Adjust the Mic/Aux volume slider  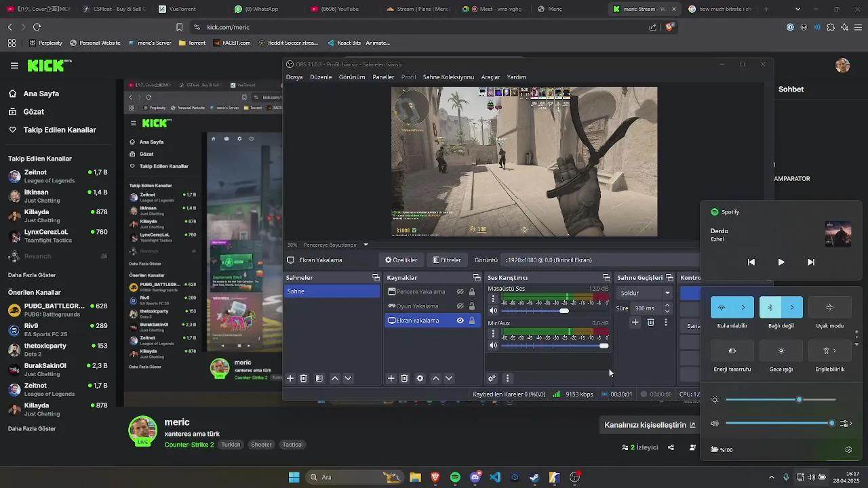point(604,345)
